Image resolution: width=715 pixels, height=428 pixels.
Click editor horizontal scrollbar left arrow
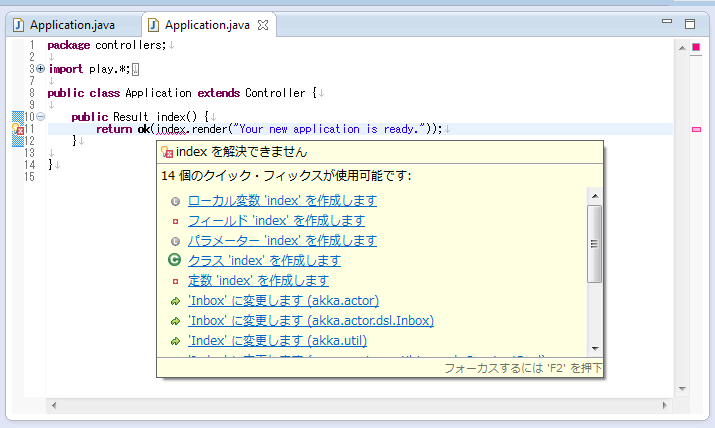click(x=54, y=405)
